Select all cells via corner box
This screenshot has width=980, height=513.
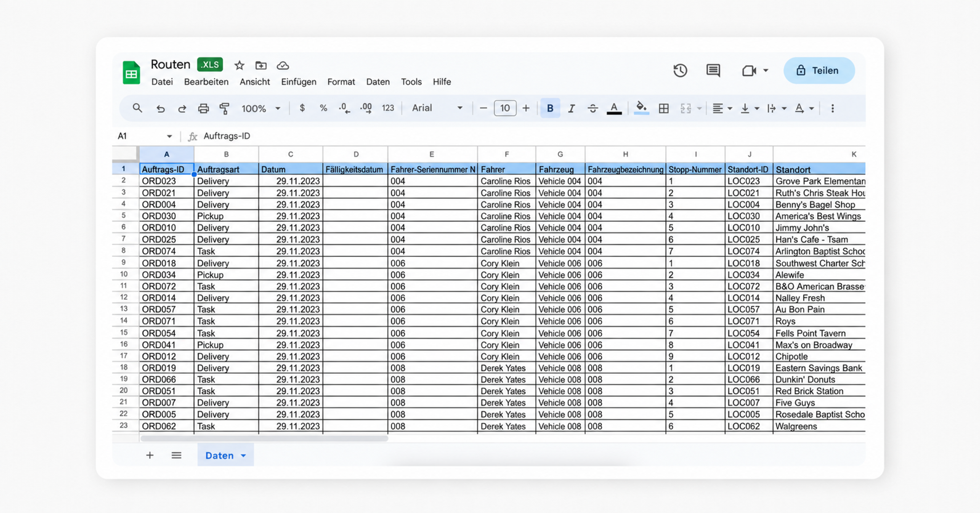click(x=125, y=153)
